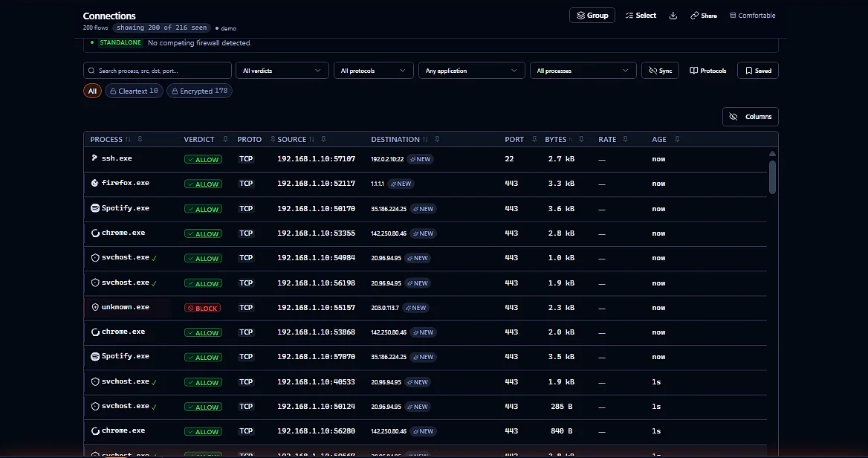Click chrome icon in the 56280 row
The image size is (868, 458).
(94, 431)
